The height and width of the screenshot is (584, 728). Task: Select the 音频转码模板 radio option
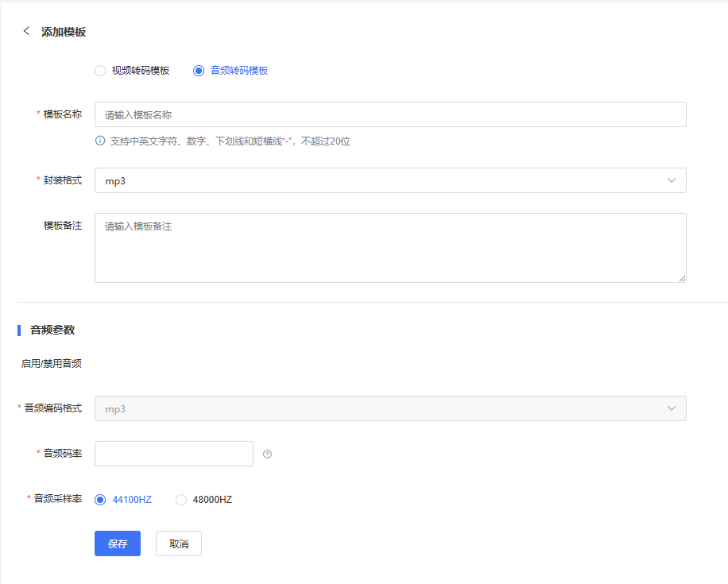tap(199, 71)
